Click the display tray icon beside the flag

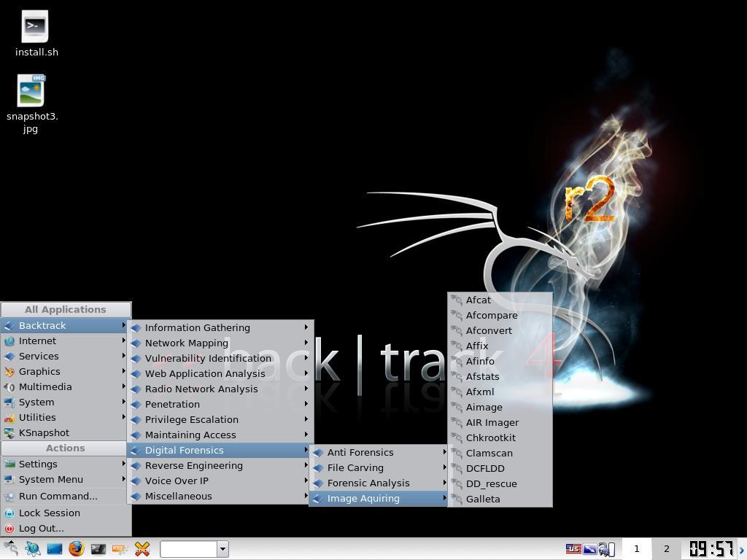click(x=589, y=549)
